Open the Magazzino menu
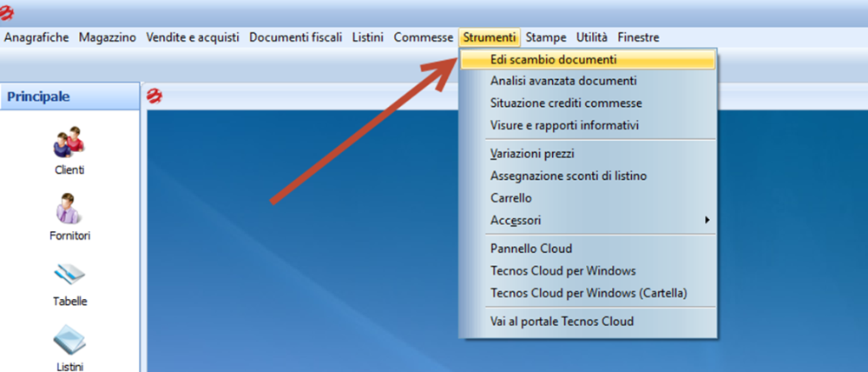 point(108,37)
